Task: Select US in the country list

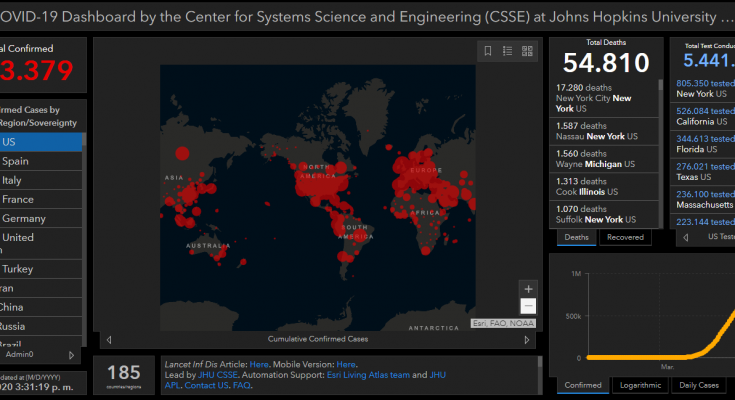Action: tap(41, 142)
